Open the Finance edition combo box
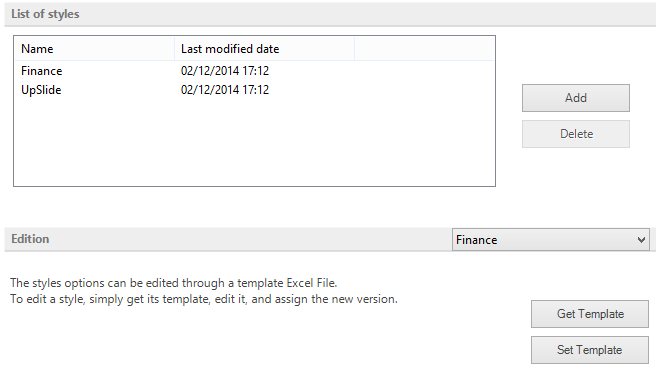This screenshot has height=371, width=659. (x=551, y=239)
